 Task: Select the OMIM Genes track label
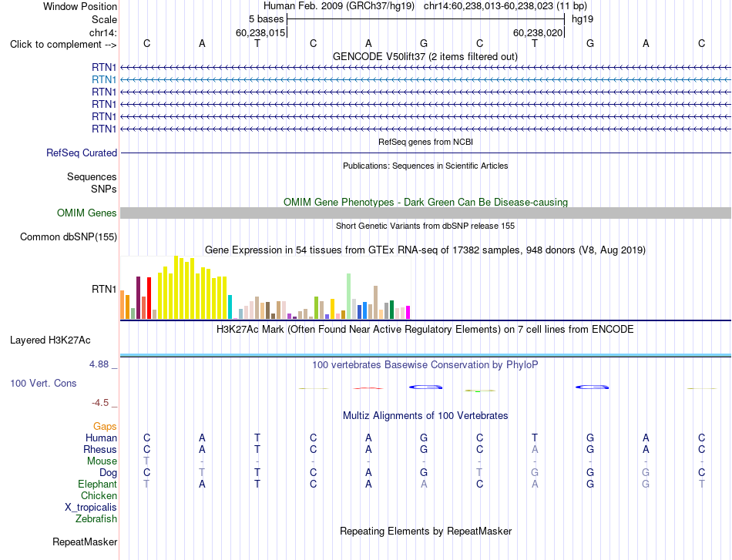pos(86,213)
